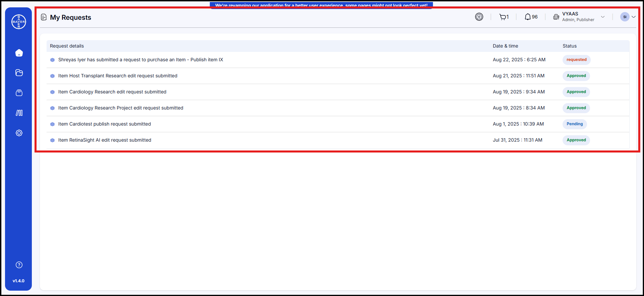Click the Request details column header
Viewport: 644px width, 296px height.
[x=67, y=46]
